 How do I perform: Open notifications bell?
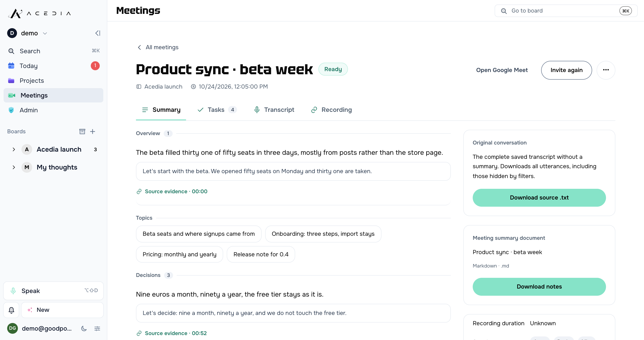point(11,310)
